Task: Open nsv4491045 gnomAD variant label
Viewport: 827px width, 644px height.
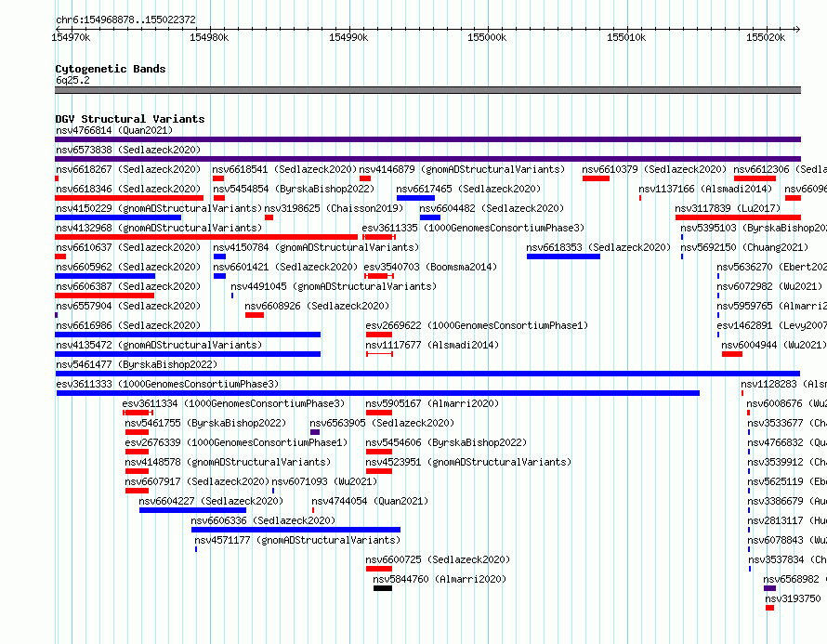Action: pyautogui.click(x=334, y=286)
